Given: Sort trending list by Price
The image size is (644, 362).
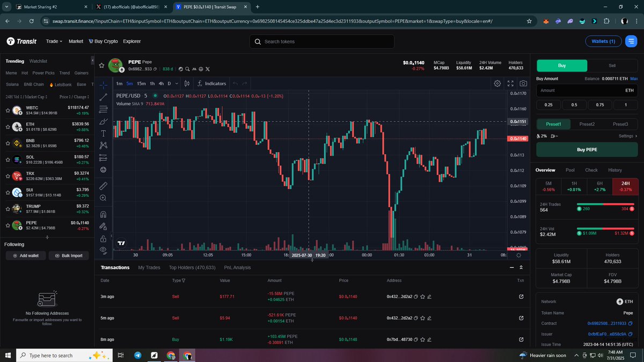Looking at the screenshot, I should tap(65, 97).
